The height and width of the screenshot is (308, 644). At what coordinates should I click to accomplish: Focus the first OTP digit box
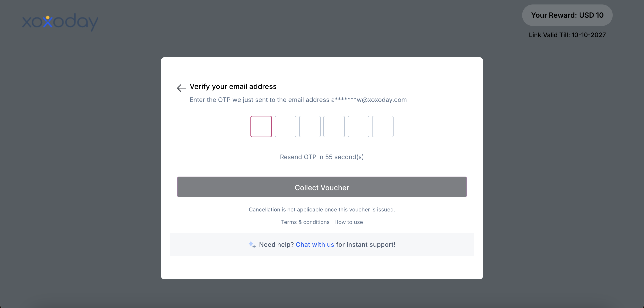pyautogui.click(x=261, y=127)
